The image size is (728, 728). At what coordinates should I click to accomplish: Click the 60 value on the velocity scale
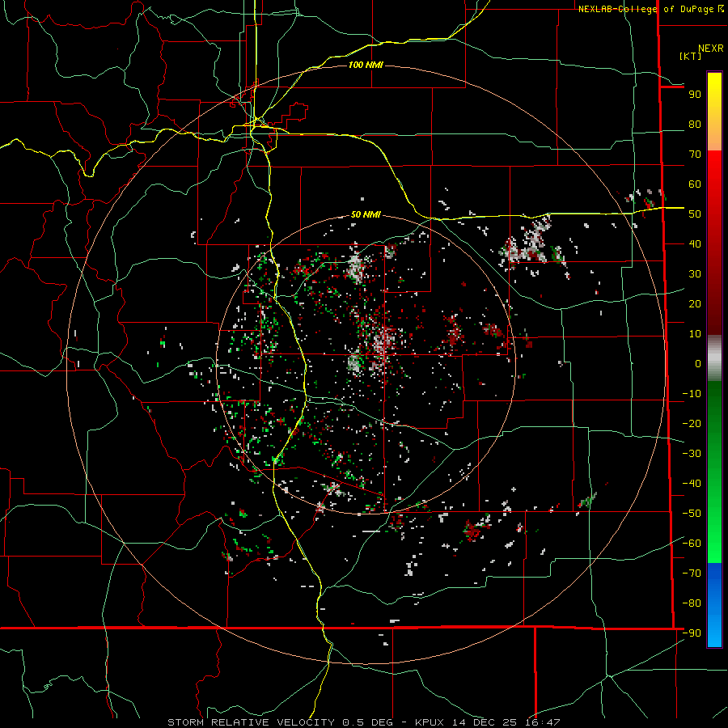695,184
